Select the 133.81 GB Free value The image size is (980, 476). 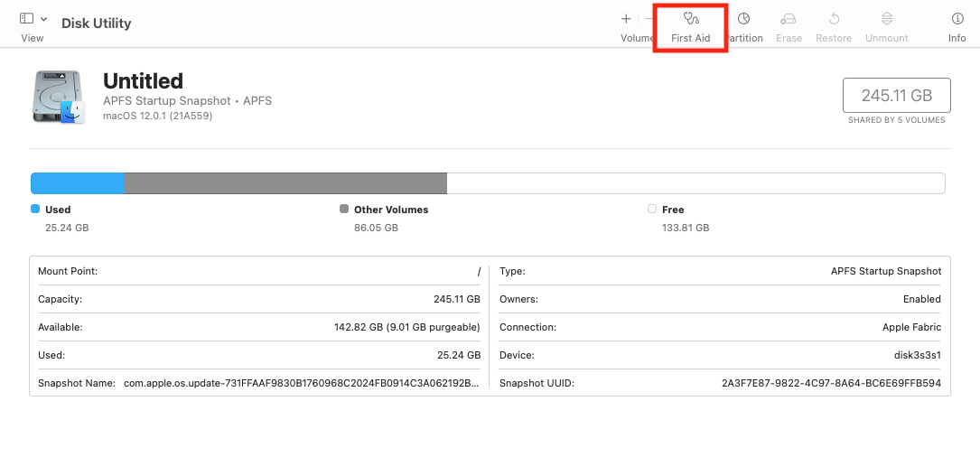click(x=686, y=228)
